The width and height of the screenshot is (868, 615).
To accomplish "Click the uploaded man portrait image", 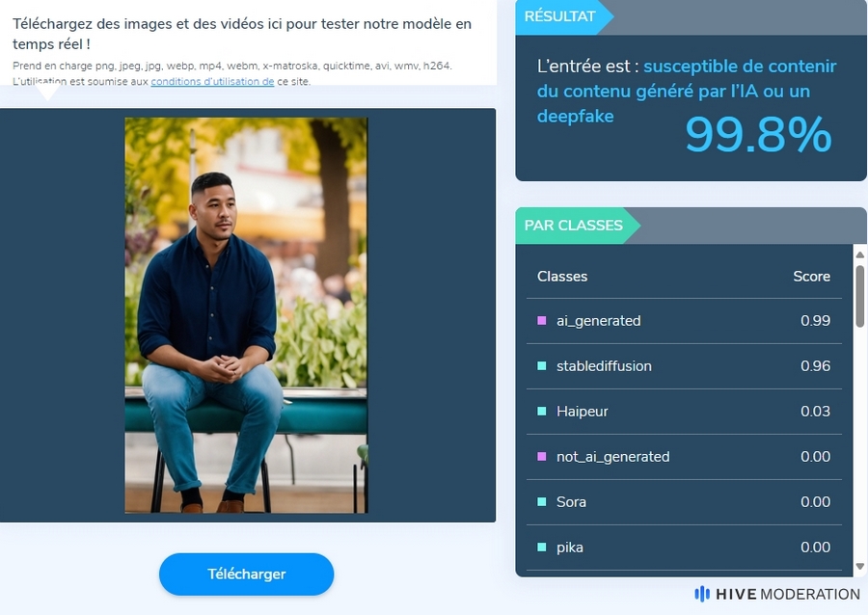I will click(246, 315).
